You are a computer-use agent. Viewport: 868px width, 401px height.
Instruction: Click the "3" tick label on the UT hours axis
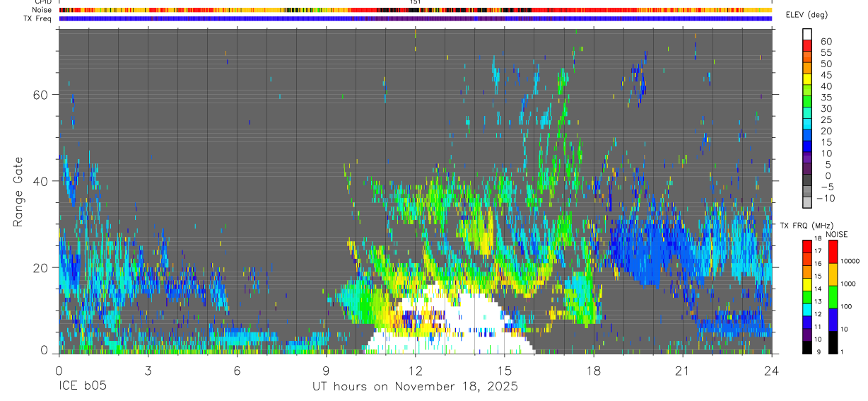click(x=148, y=371)
